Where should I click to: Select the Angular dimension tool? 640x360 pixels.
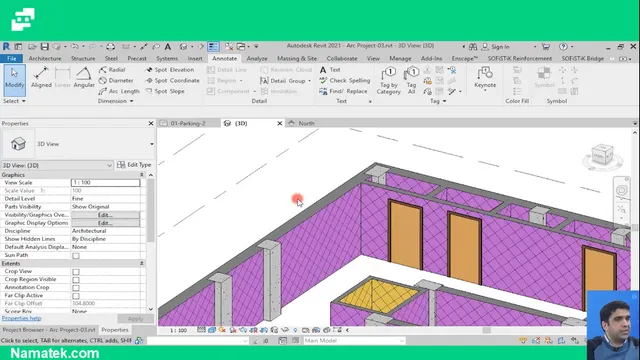(84, 78)
